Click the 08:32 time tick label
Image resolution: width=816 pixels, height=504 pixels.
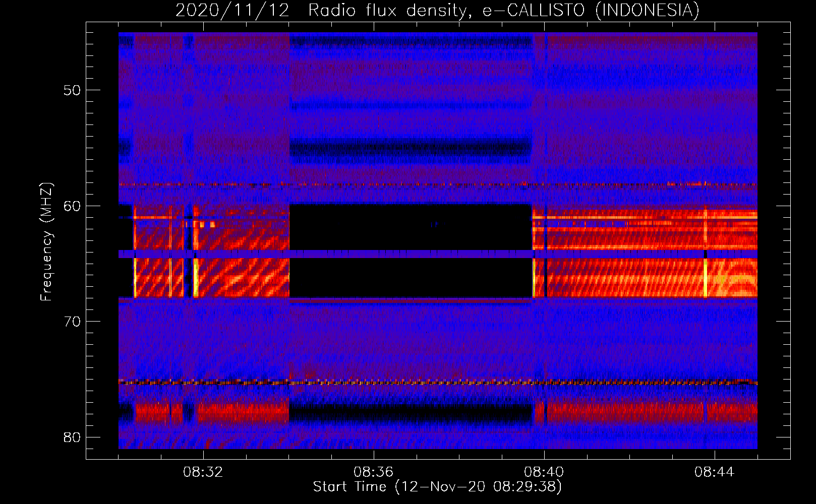[x=203, y=472]
